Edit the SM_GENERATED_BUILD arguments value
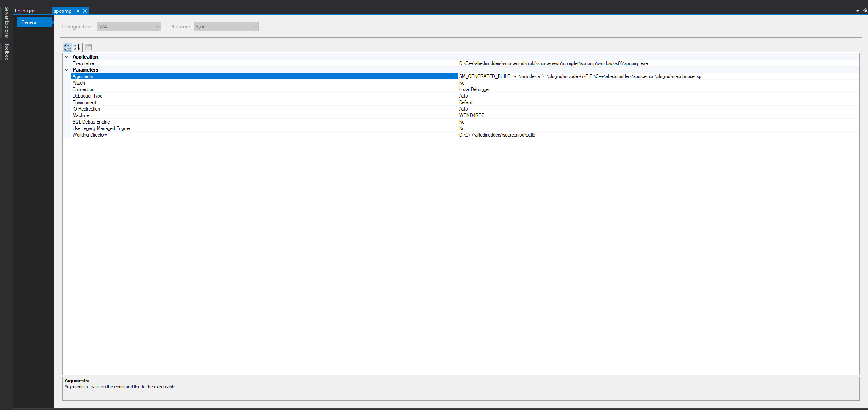 click(580, 76)
